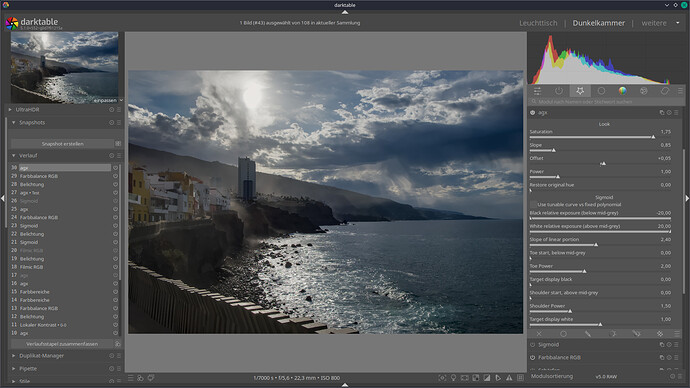The image size is (690, 388).
Task: Toggle Farbbalance RGB module power button
Action: click(x=532, y=358)
